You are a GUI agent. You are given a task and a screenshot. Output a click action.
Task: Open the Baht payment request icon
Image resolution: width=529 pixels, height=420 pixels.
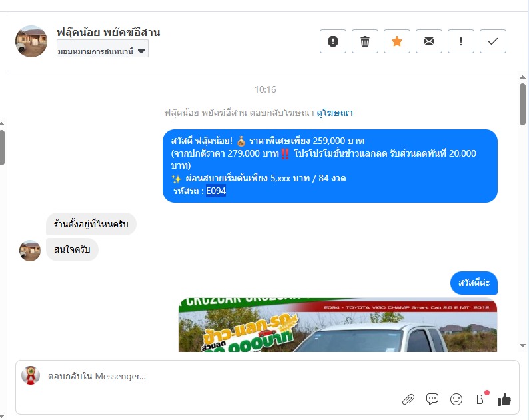480,399
